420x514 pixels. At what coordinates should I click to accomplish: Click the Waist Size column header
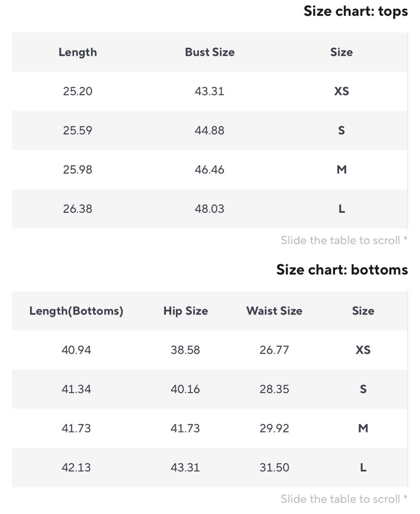pos(274,311)
